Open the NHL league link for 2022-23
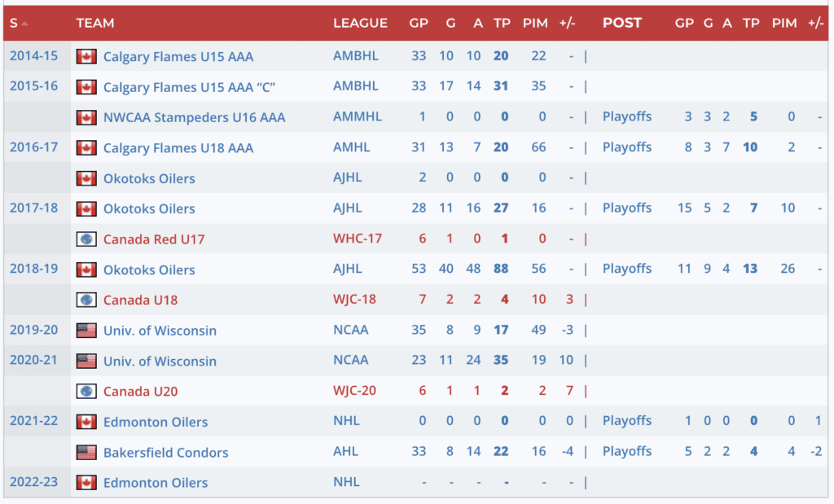834x504 pixels. [x=346, y=483]
